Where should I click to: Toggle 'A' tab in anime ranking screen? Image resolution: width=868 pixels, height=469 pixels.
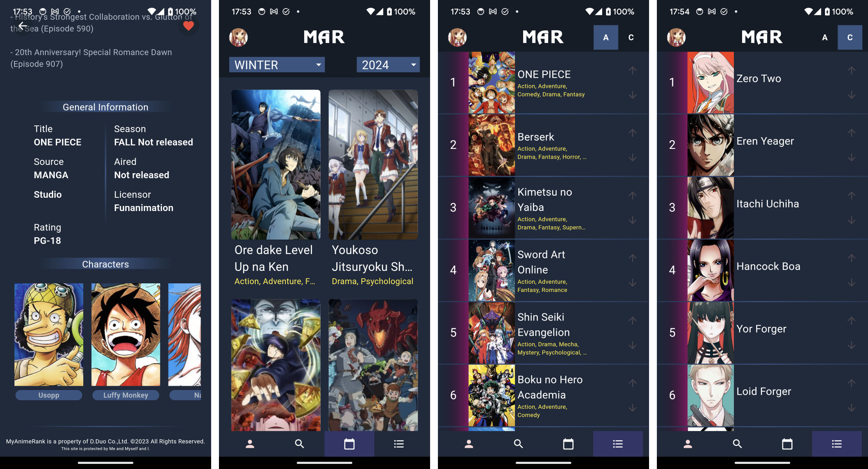click(605, 37)
